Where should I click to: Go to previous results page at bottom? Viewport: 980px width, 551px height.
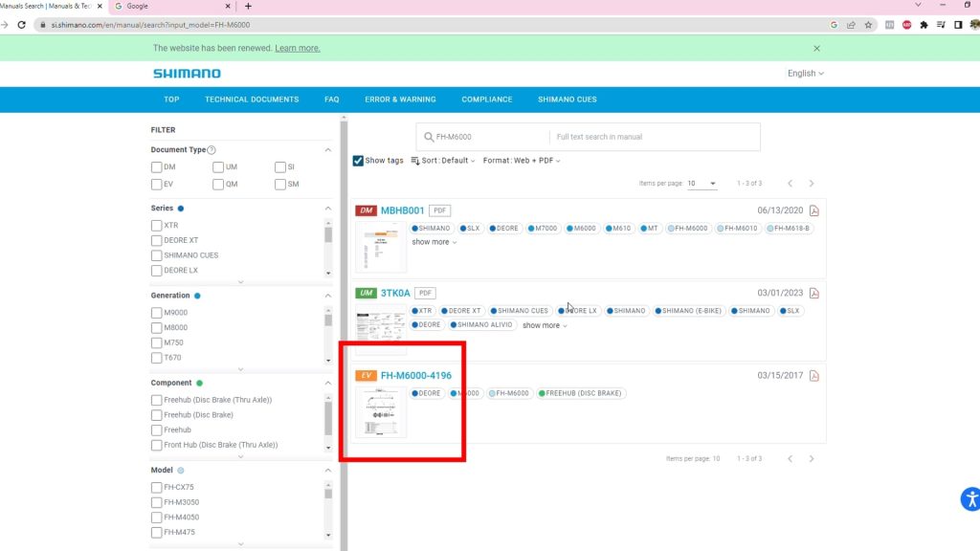point(790,458)
